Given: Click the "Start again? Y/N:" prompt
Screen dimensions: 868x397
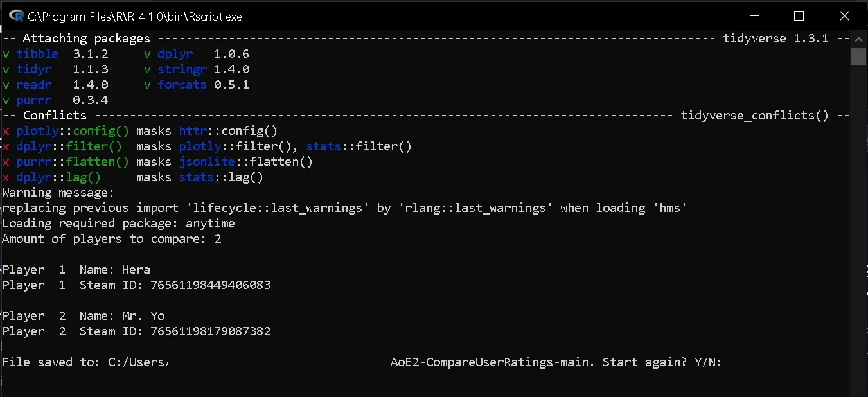Looking at the screenshot, I should (662, 362).
